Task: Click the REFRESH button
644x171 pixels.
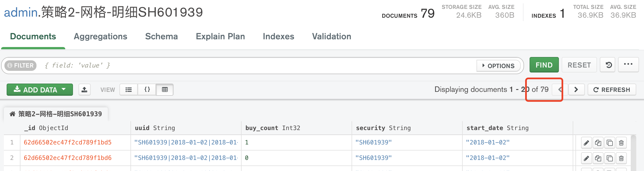Action: click(x=612, y=90)
